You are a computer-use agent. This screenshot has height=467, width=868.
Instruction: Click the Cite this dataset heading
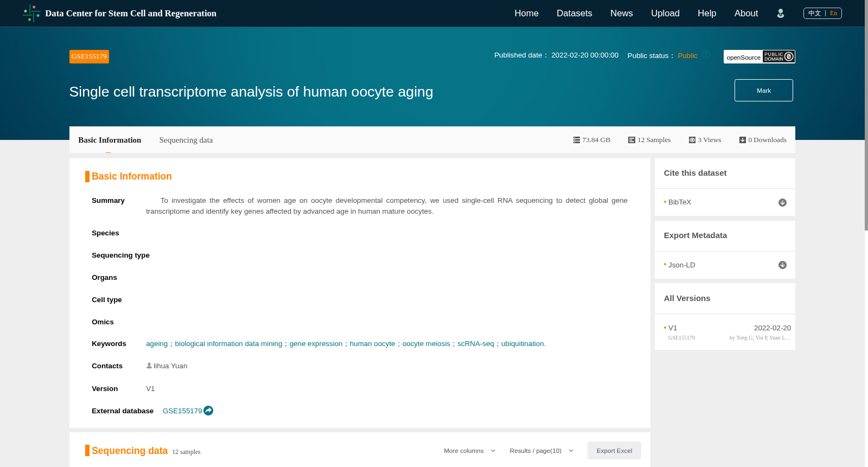(x=695, y=173)
